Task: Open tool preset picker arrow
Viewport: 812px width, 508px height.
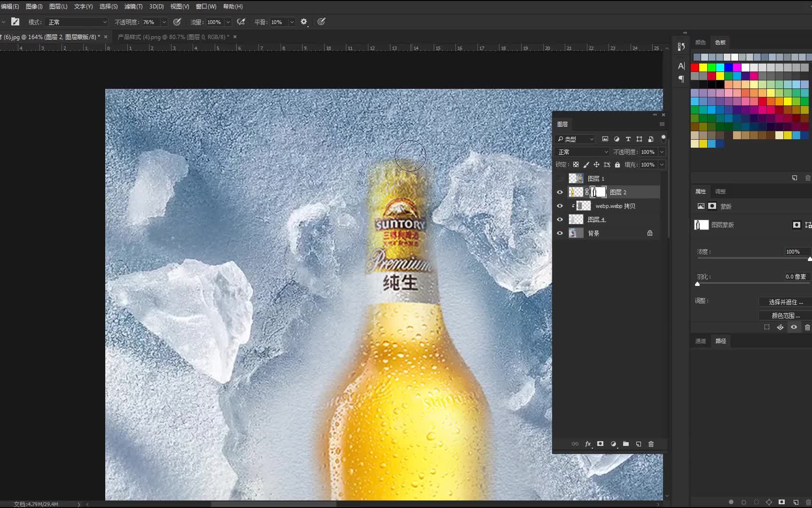Action: coord(3,22)
